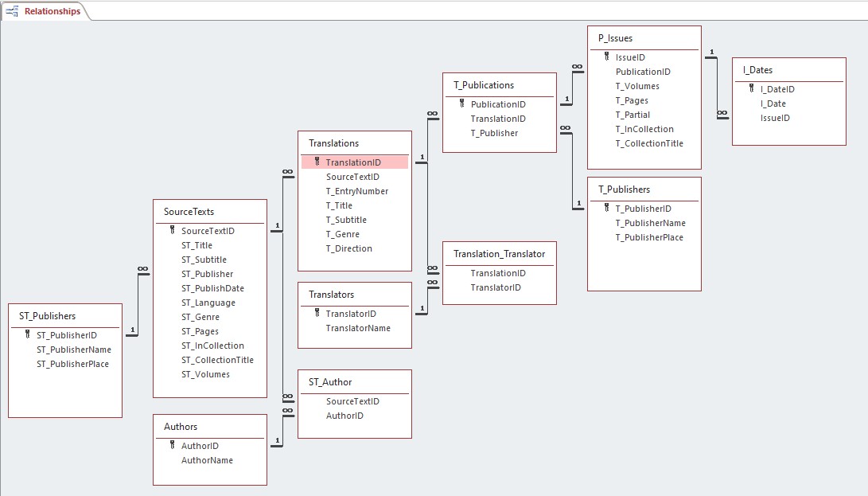This screenshot has width=868, height=496.
Task: Select the ST_PublishDate field in SourceTexts
Action: pos(212,288)
